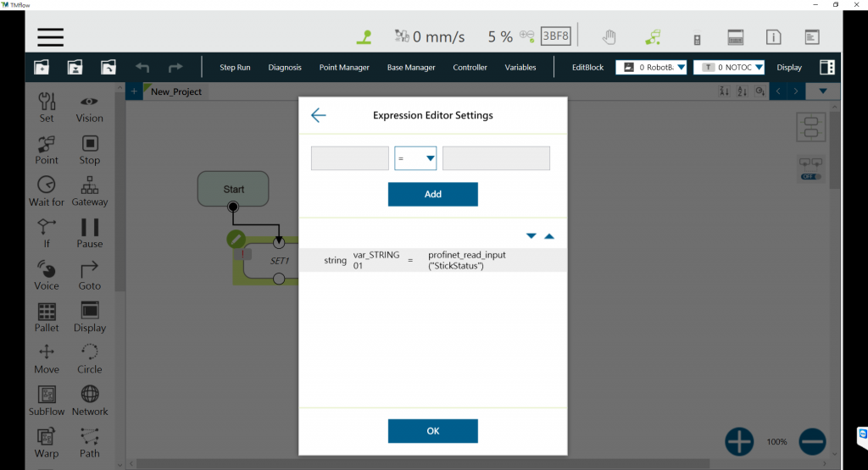Open the hamburger main menu

[x=50, y=37]
